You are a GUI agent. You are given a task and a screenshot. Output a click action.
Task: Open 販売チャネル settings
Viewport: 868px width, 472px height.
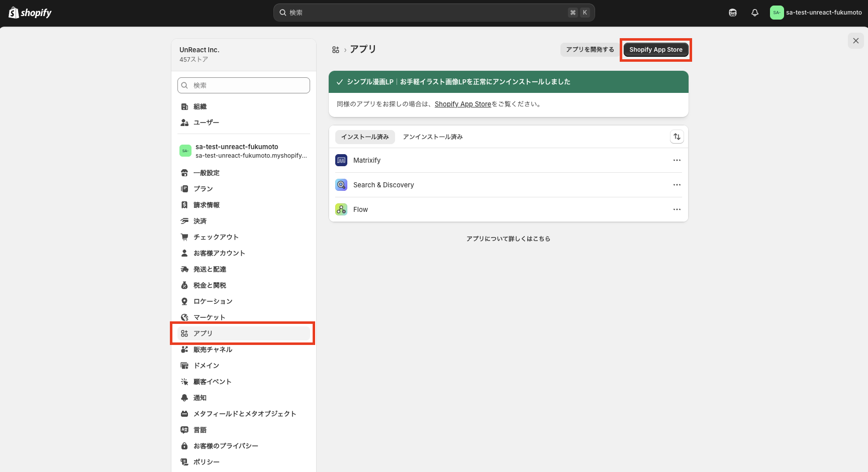tap(244, 349)
